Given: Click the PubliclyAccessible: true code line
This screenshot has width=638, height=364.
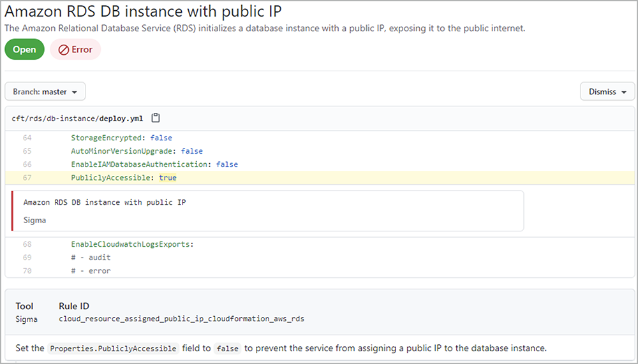Looking at the screenshot, I should 124,178.
